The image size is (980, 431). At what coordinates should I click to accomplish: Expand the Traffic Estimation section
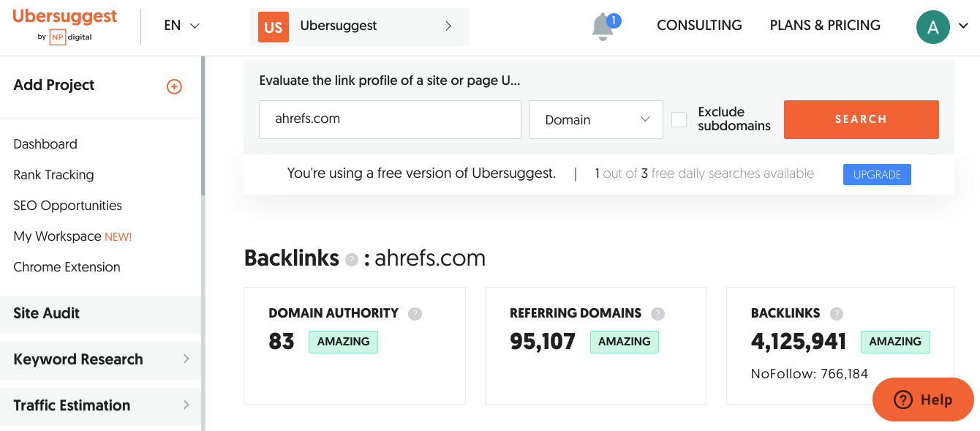tap(100, 405)
